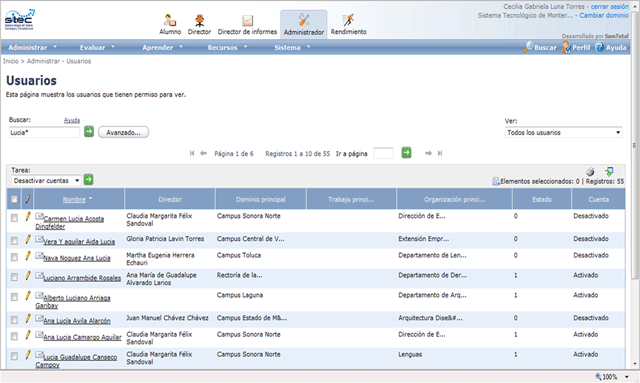Click pencil edit icon for Ana Lucía Avila Alarcón
This screenshot has width=640, height=383.
coord(28,318)
